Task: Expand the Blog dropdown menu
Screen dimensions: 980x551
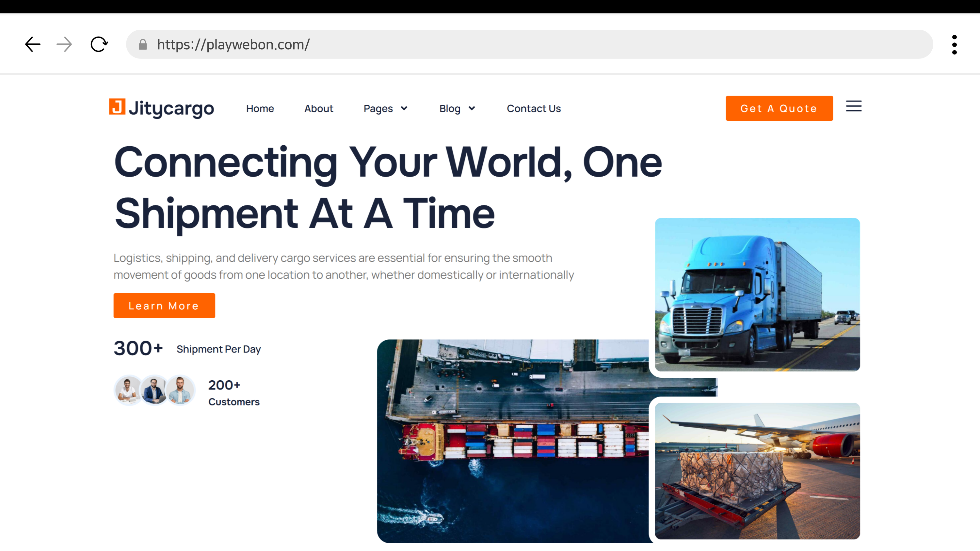Action: pyautogui.click(x=457, y=108)
